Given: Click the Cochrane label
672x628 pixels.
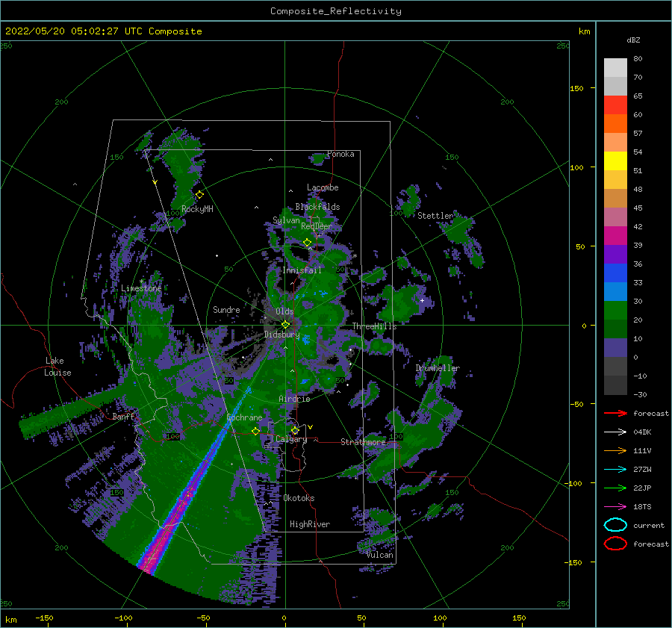Looking at the screenshot, I should pyautogui.click(x=244, y=417).
